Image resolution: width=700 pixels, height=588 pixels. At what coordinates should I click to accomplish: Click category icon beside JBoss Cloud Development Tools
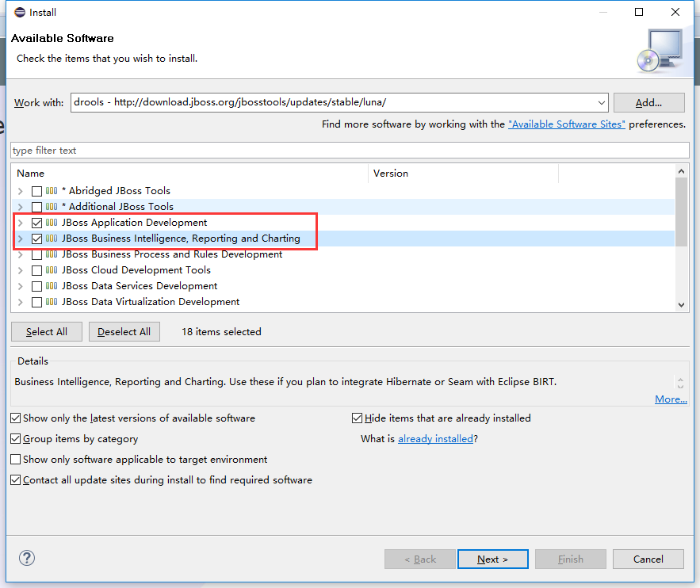click(52, 270)
